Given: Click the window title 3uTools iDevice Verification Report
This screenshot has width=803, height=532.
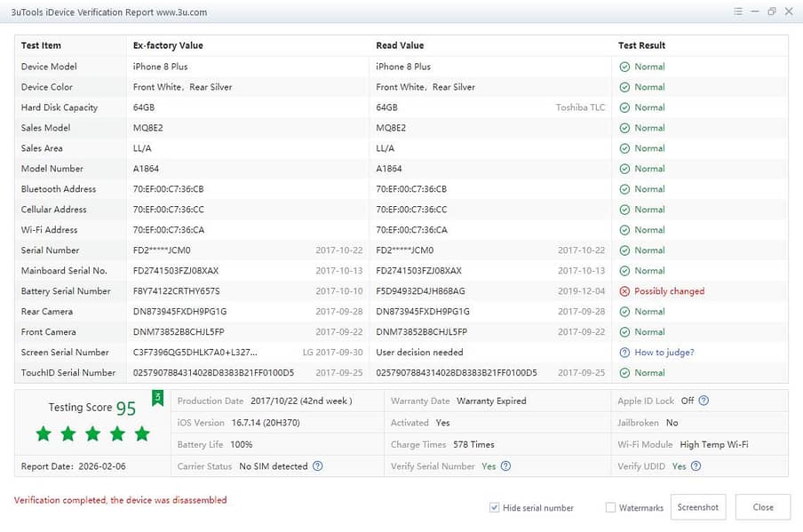Looking at the screenshot, I should click(109, 12).
